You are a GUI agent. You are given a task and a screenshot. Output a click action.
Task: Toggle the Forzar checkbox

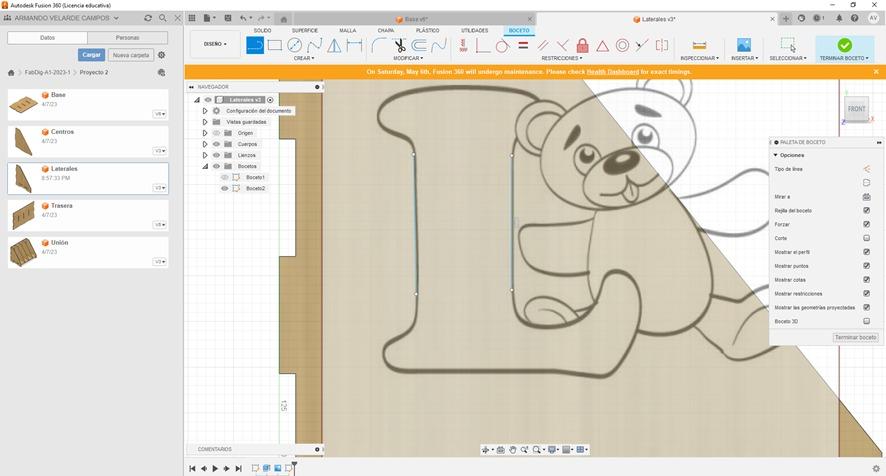866,224
